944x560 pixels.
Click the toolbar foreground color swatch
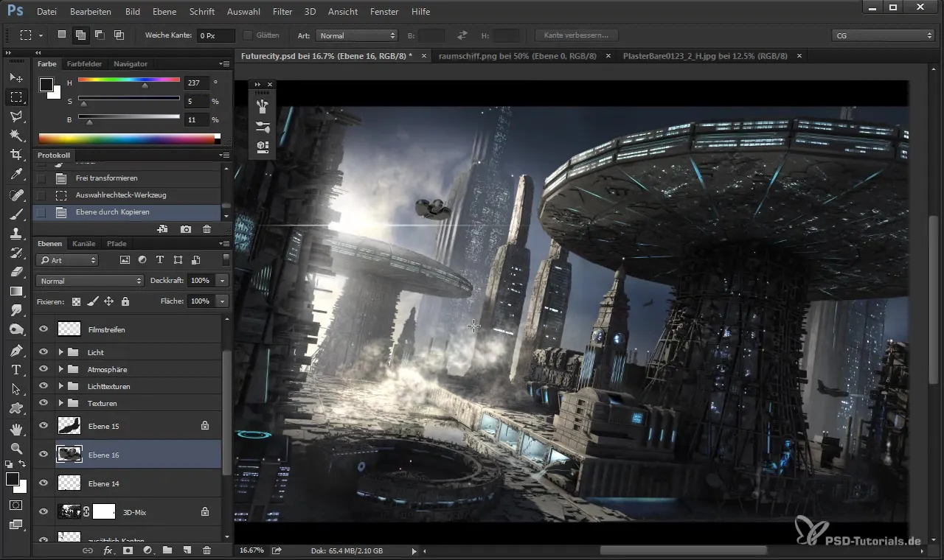13,479
